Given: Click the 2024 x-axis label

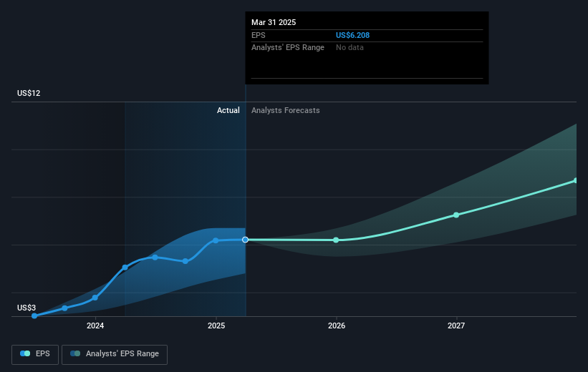Looking at the screenshot, I should [x=95, y=325].
